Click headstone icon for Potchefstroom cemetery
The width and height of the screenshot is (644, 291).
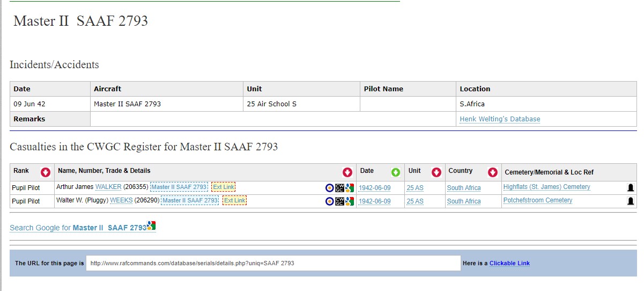coord(631,201)
